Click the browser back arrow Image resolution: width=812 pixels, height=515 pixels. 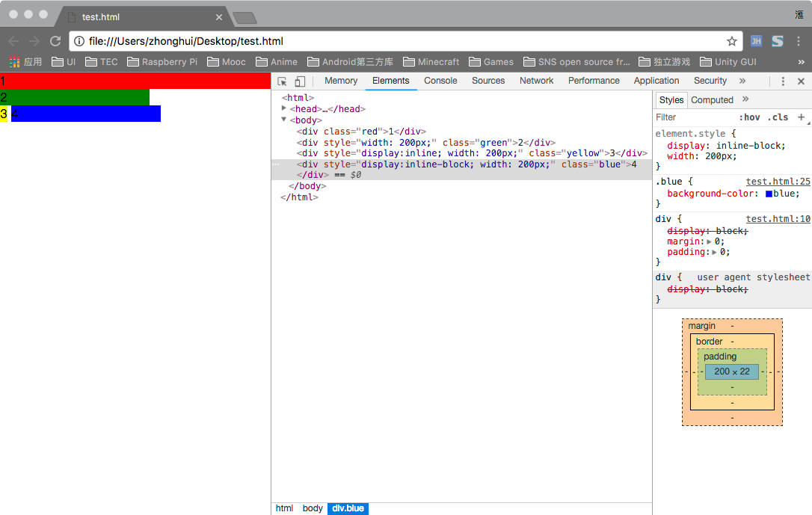point(13,41)
